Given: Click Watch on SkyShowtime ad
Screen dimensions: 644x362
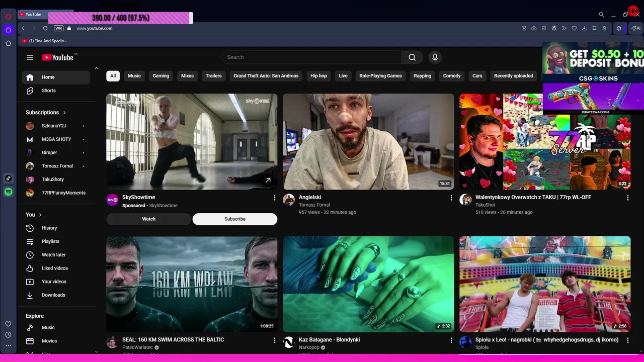Looking at the screenshot, I should 148,219.
